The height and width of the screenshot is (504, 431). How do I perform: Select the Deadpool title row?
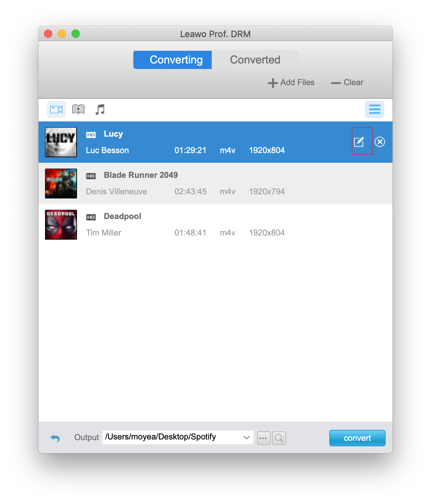(215, 225)
